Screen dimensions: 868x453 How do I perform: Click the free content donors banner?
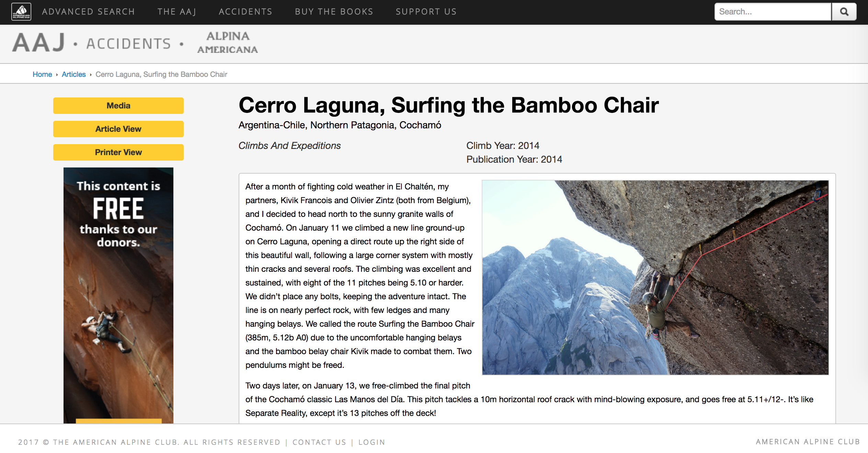point(118,295)
